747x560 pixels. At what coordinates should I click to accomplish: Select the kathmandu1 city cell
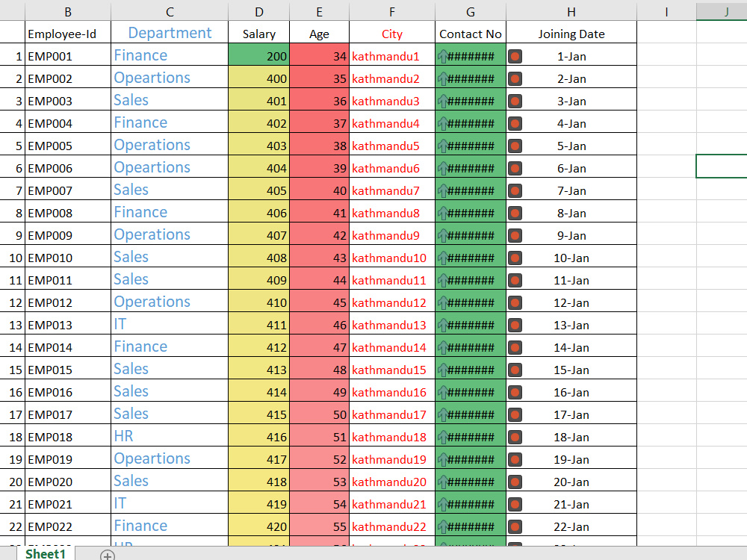tap(392, 56)
